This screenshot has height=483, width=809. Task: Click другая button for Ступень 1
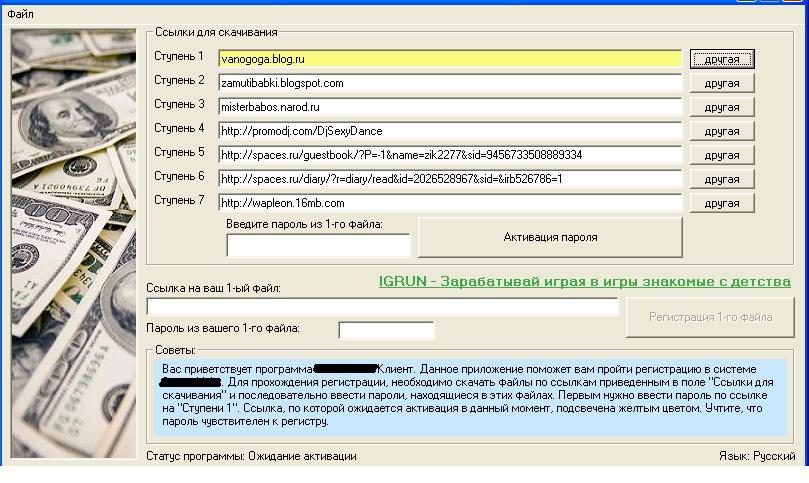click(x=721, y=60)
